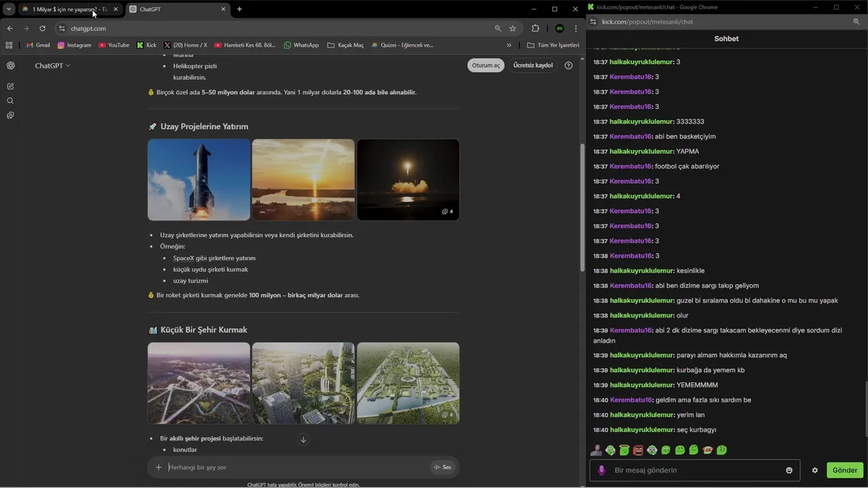868x488 pixels.
Task: Click the Oturum aç button
Action: (x=486, y=66)
